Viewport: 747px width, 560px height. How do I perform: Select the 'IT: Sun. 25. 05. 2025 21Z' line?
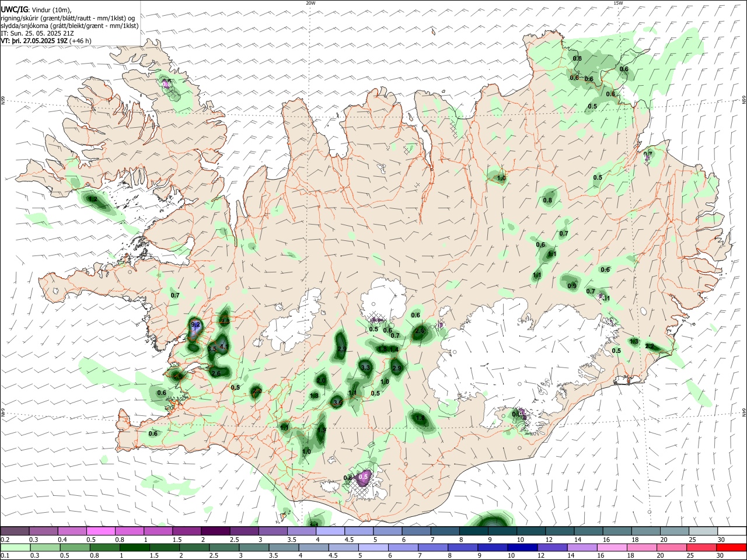[37, 33]
